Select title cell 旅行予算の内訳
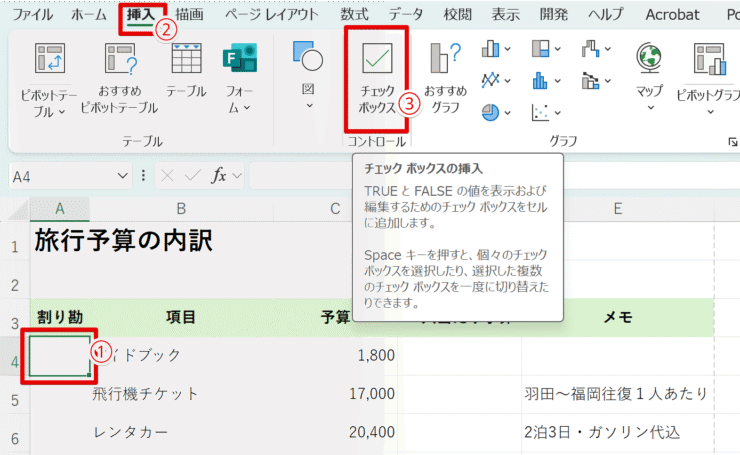This screenshot has height=455, width=740. coord(124,240)
